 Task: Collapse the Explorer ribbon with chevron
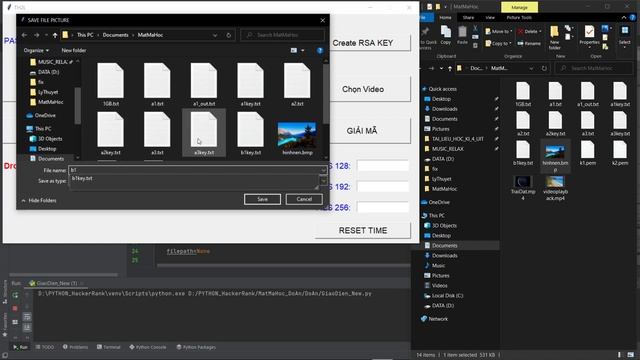coord(624,18)
